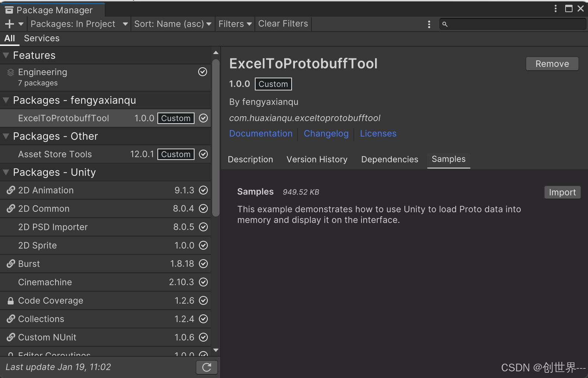The height and width of the screenshot is (378, 588).
Task: Open the Changelog link
Action: [x=326, y=133]
